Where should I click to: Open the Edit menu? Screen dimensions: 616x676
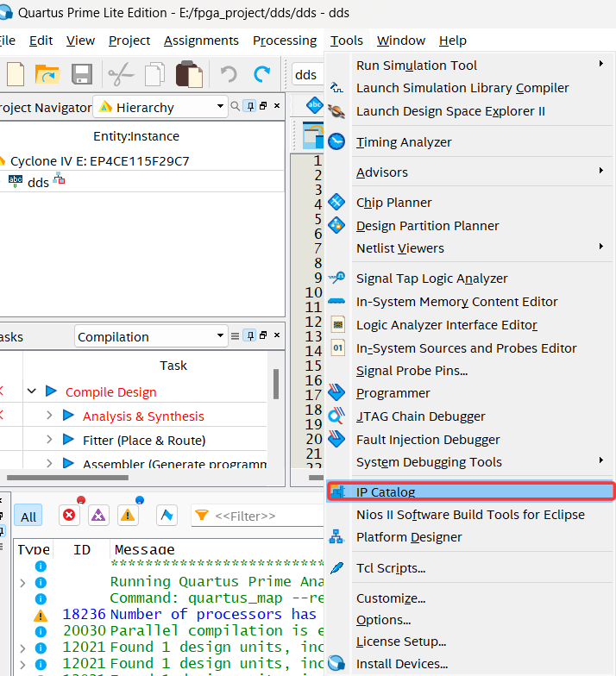pyautogui.click(x=41, y=41)
